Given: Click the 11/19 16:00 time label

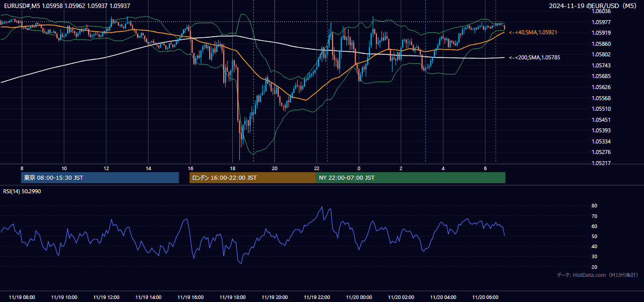Looking at the screenshot, I should pos(190,297).
